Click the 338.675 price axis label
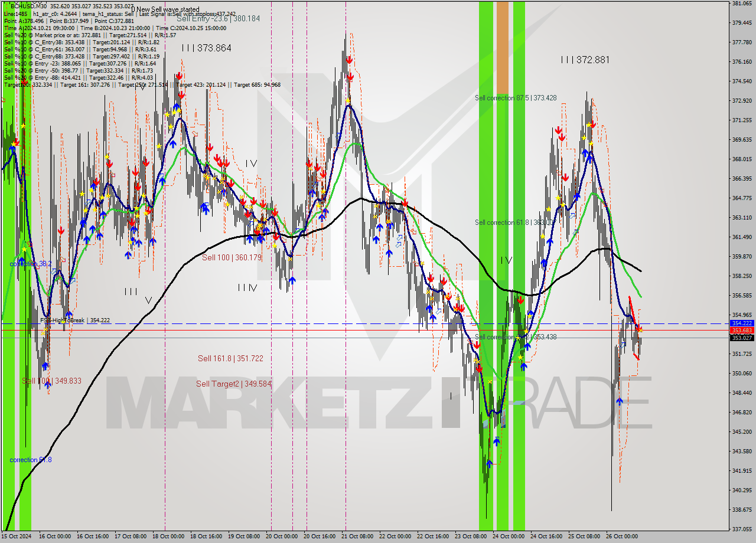This screenshot has width=756, height=543. (x=742, y=509)
